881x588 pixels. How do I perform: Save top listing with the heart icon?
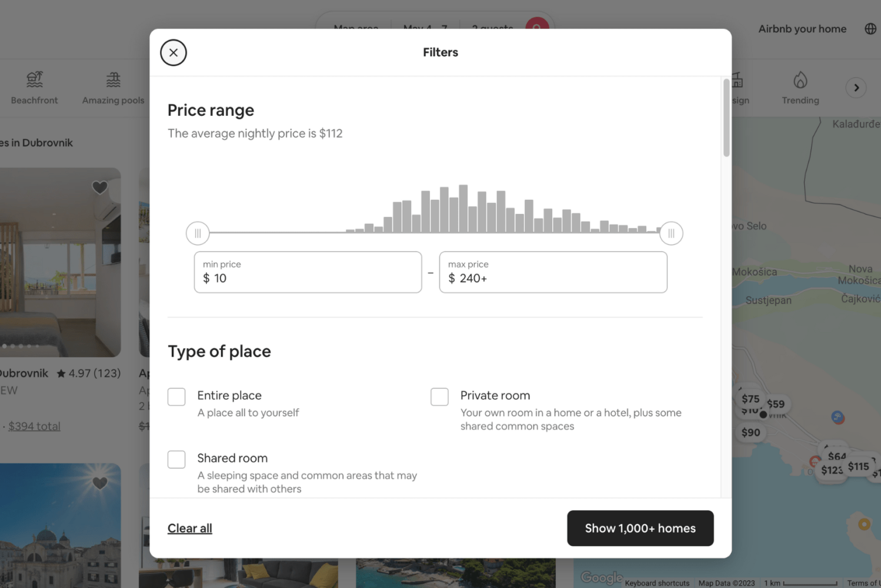point(99,188)
